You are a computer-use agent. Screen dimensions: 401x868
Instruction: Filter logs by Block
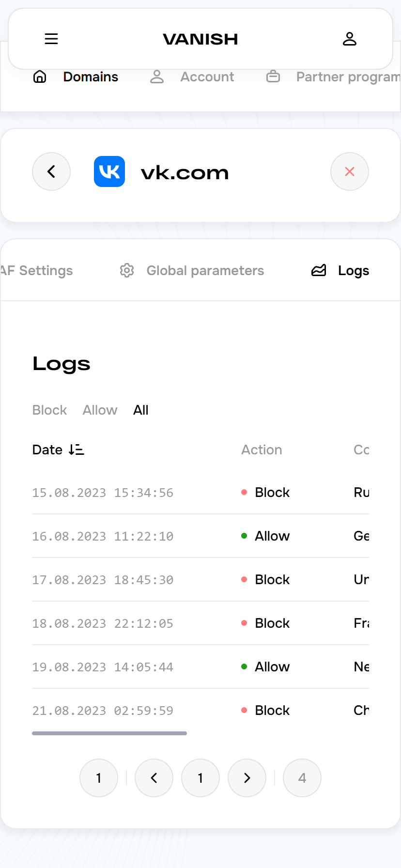49,410
